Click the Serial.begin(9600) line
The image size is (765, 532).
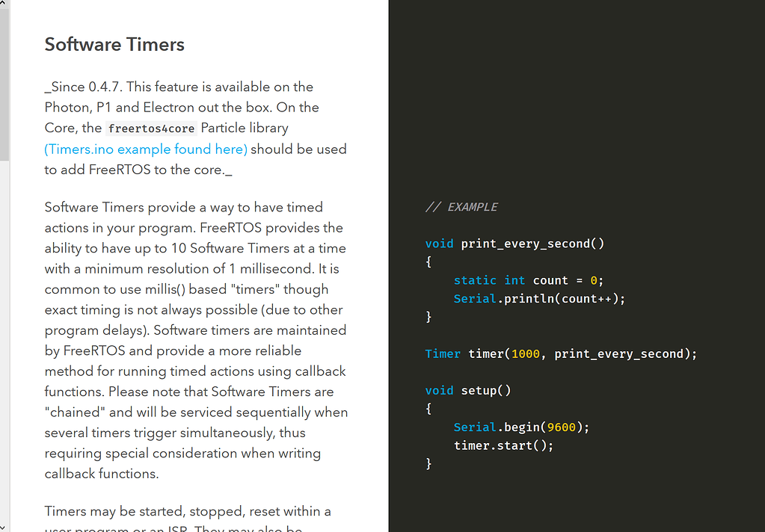point(520,427)
